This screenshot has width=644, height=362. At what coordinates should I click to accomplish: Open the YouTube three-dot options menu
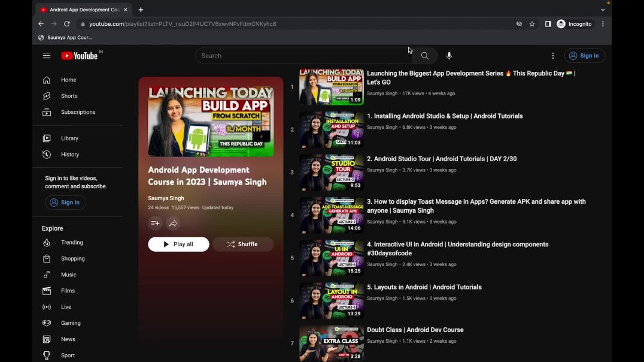[552, 55]
